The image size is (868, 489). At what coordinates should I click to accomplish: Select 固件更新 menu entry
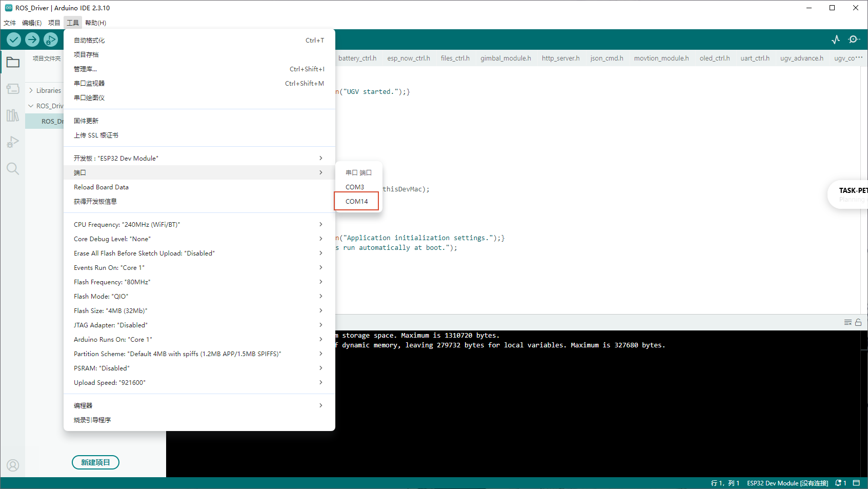[x=199, y=121]
